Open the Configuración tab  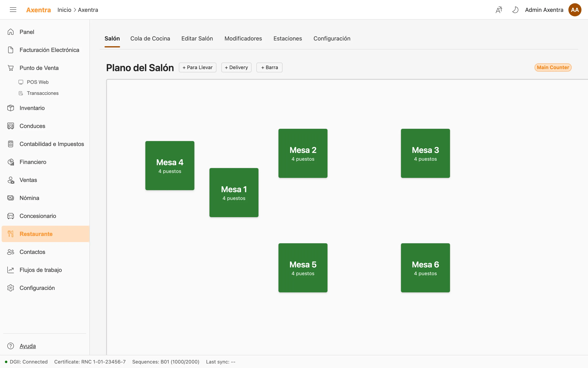coord(332,38)
